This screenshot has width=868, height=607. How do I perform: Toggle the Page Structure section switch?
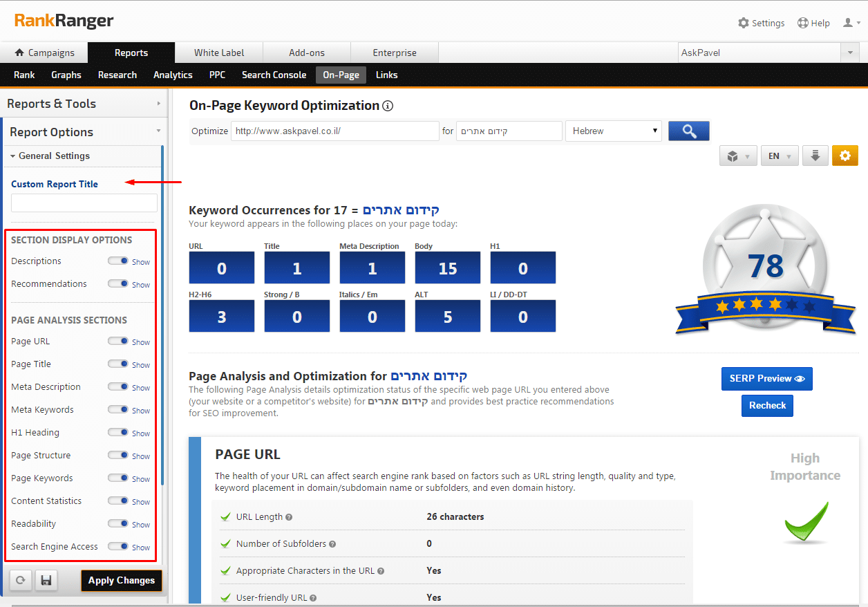[x=118, y=455]
